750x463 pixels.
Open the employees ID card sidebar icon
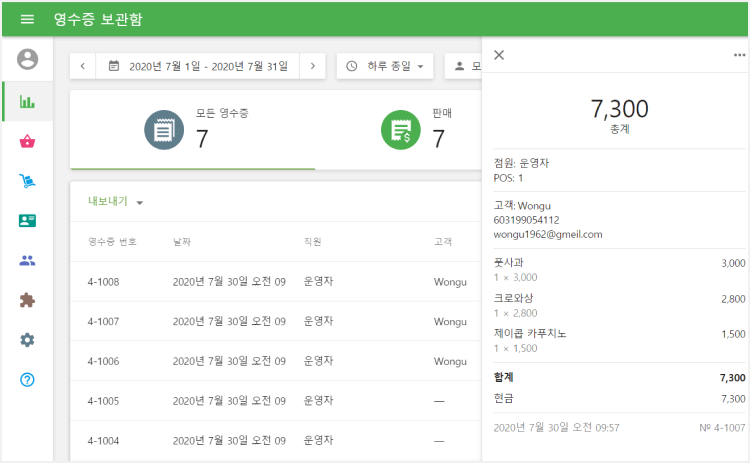[x=27, y=220]
